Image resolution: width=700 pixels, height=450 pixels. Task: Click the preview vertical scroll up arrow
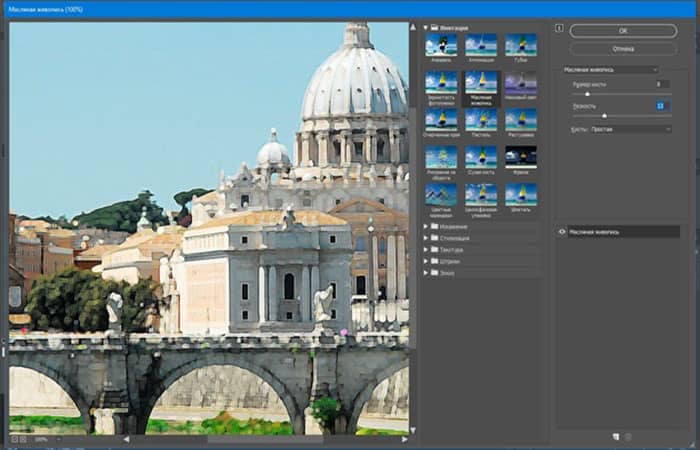click(x=413, y=28)
